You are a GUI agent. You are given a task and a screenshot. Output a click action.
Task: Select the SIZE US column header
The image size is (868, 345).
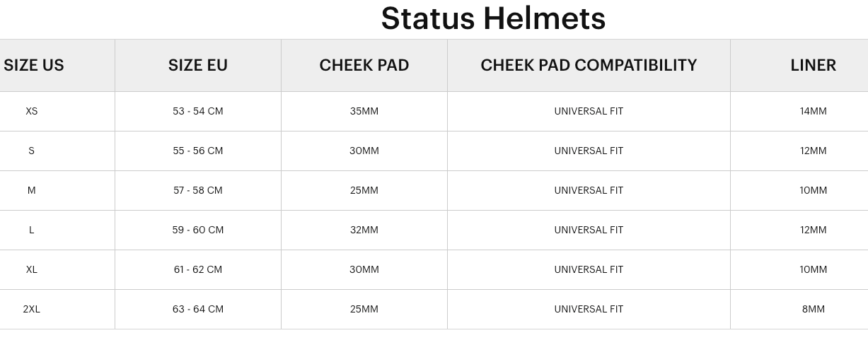point(34,65)
